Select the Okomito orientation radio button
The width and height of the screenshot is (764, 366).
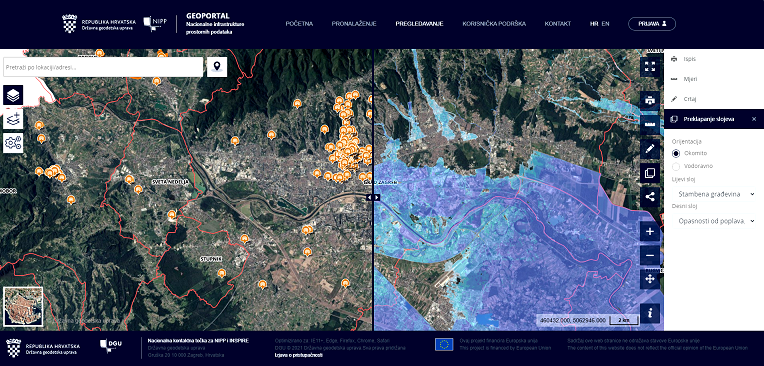pos(676,154)
